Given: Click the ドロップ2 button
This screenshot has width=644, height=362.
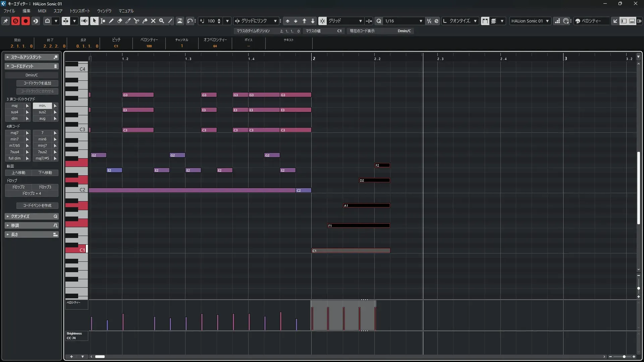Looking at the screenshot, I should (18, 187).
